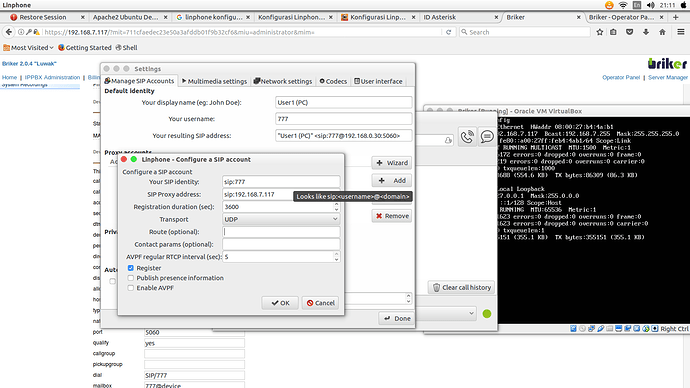Open the chat message icon in Linphone
Viewport: 690px width, 388px height.
coord(487,137)
